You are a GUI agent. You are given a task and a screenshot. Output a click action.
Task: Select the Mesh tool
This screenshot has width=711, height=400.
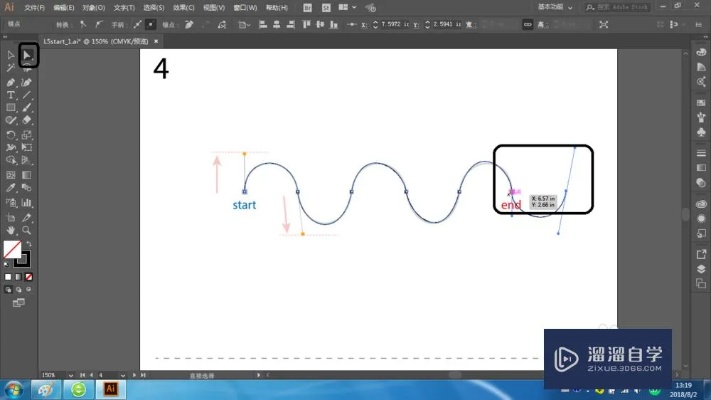click(x=10, y=175)
